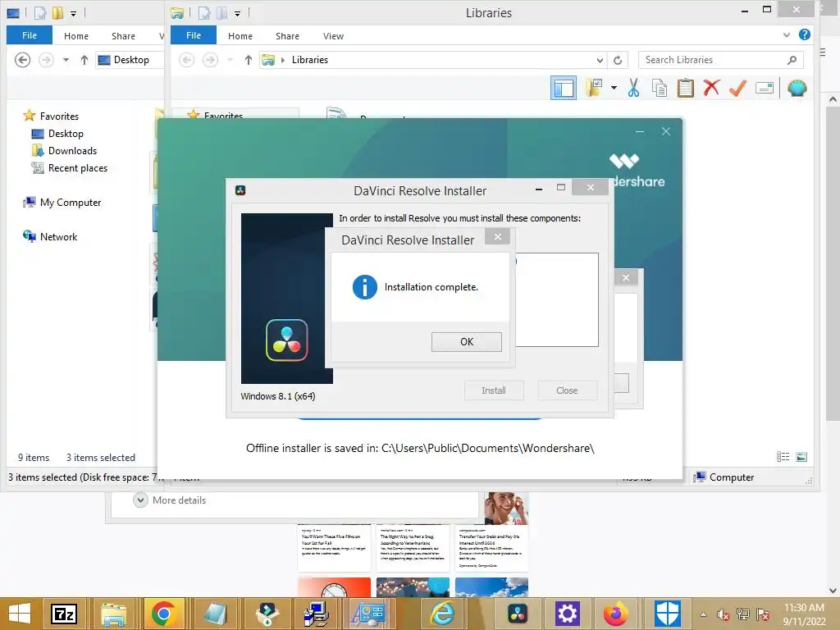Viewport: 840px width, 630px height.
Task: Click Up arrow in Libraries window
Action: 248,60
